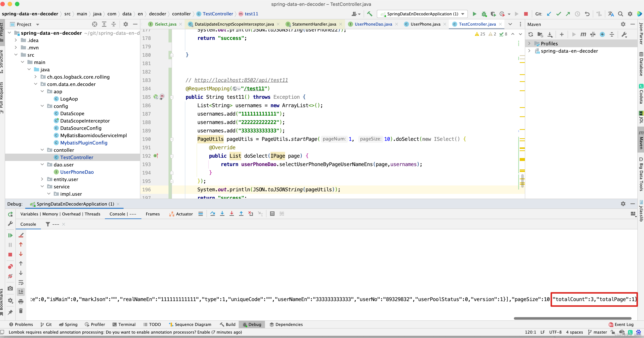Force step into with the red down arrow
This screenshot has width=644, height=338.
(x=232, y=214)
